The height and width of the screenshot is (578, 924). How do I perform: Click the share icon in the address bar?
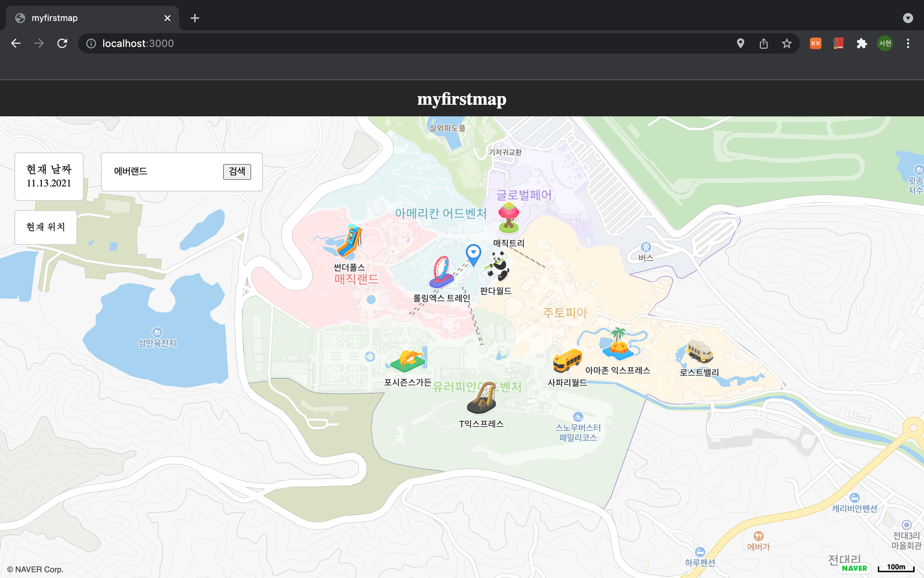click(x=764, y=43)
